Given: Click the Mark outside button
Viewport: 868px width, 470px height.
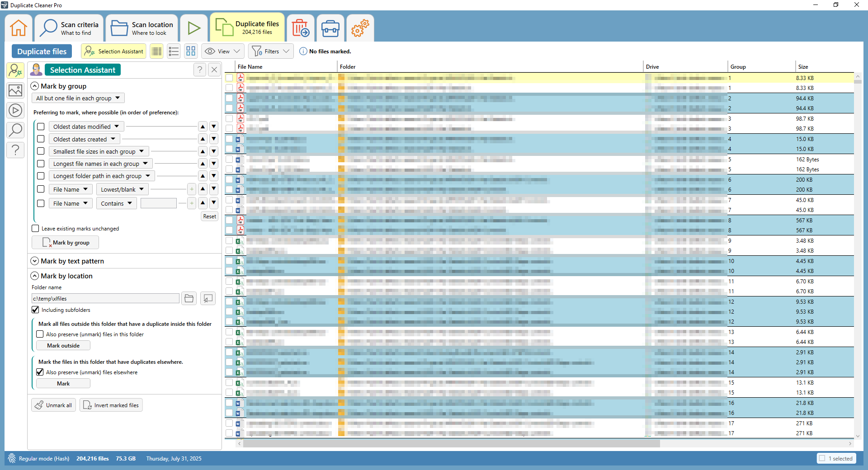Looking at the screenshot, I should pyautogui.click(x=63, y=346).
